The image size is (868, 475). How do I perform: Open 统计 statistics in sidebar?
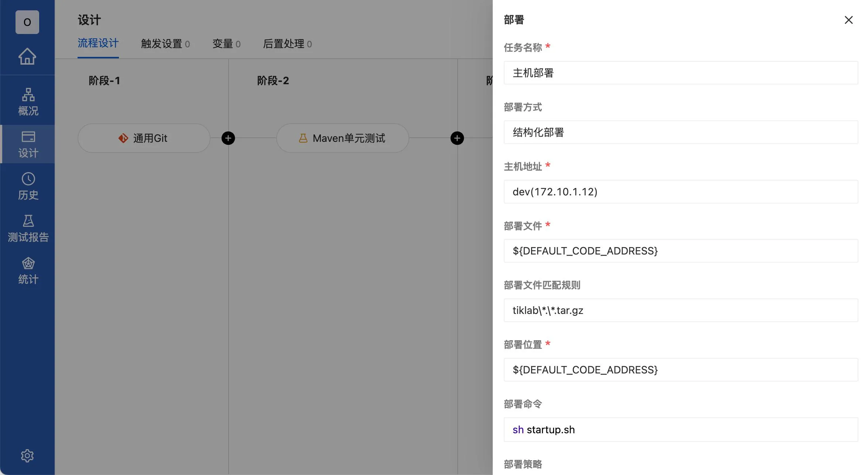coord(28,270)
